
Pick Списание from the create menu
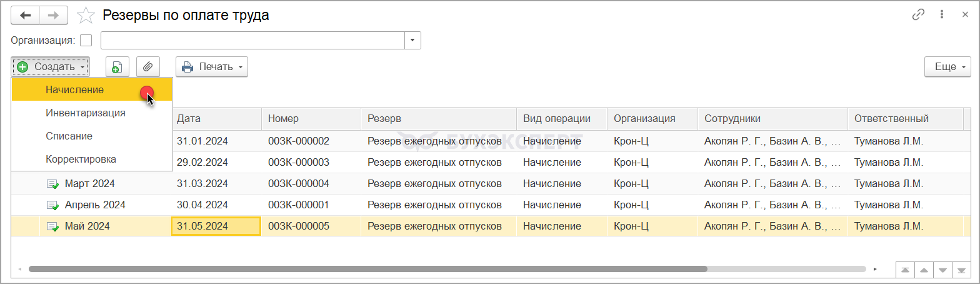(x=69, y=136)
